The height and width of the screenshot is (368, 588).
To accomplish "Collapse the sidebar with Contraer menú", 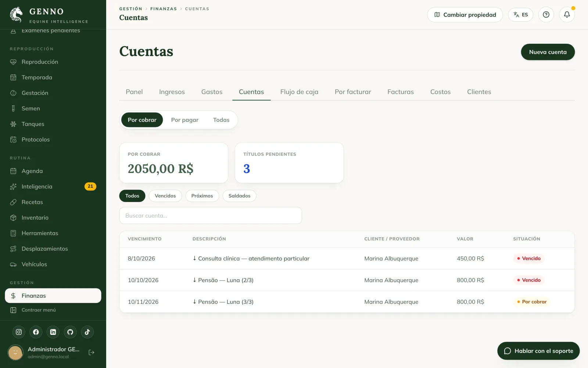I will point(53,310).
